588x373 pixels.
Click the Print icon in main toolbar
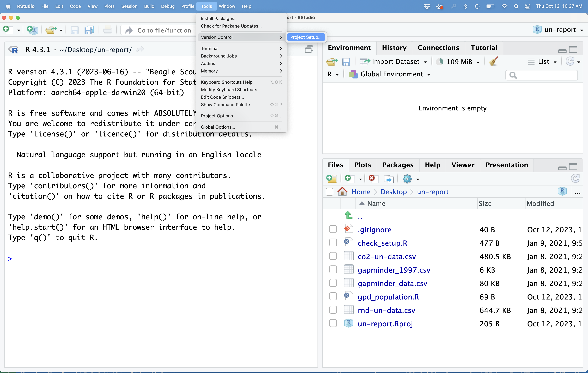point(108,30)
